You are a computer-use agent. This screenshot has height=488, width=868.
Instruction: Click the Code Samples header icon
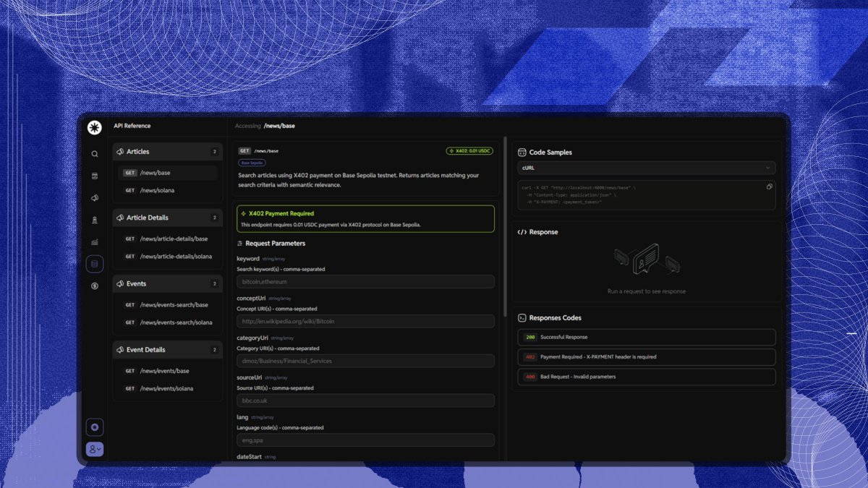coord(522,153)
